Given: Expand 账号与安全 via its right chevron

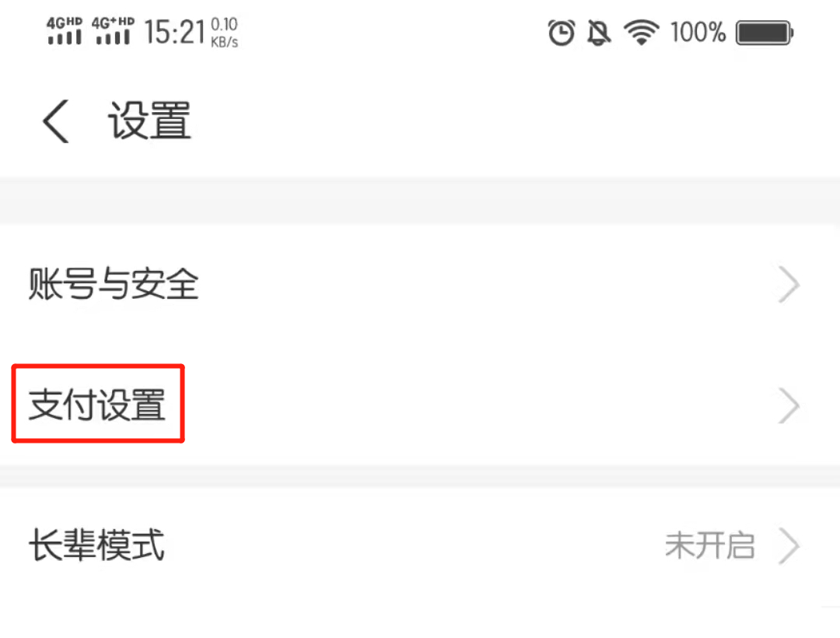Looking at the screenshot, I should [789, 285].
